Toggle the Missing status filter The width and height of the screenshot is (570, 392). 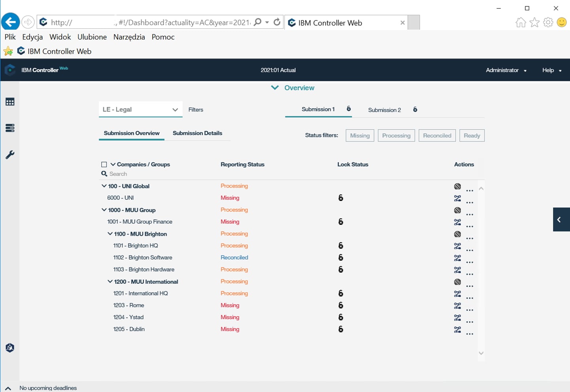360,136
